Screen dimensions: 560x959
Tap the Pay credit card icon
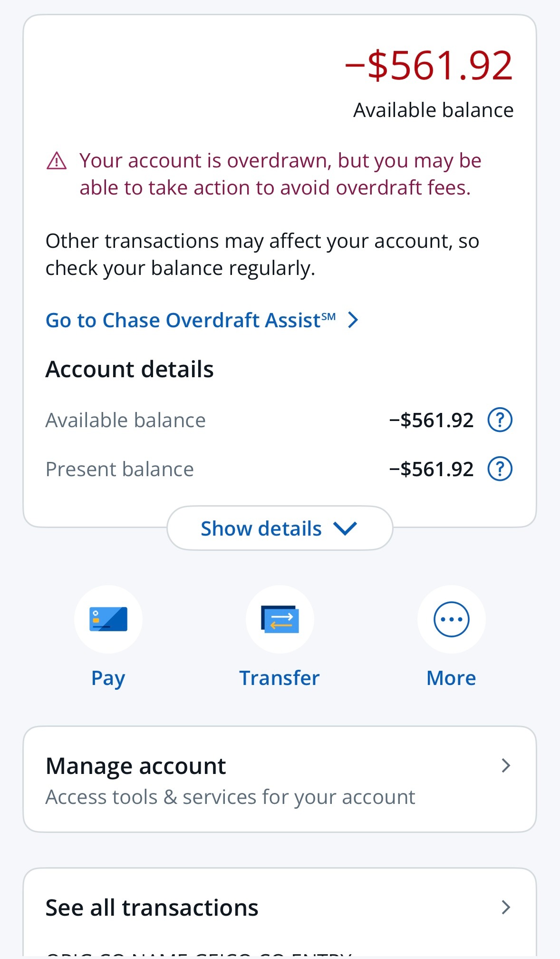click(x=108, y=619)
